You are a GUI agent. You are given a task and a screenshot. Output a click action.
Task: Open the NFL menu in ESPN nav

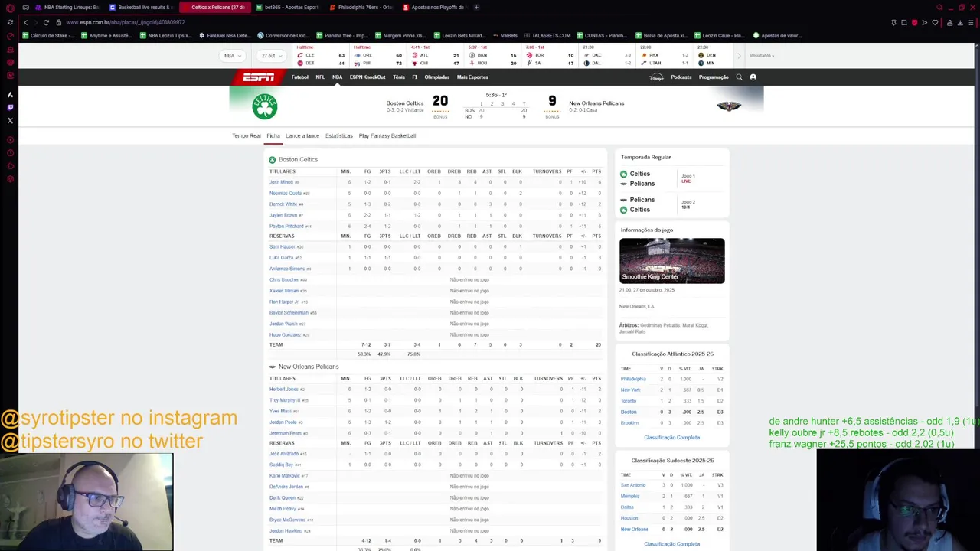point(320,77)
